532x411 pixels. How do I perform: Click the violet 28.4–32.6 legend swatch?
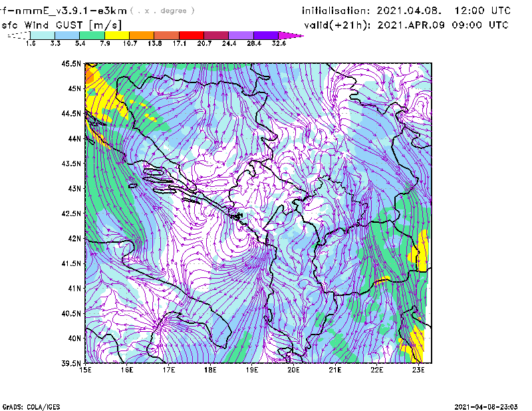pos(266,35)
